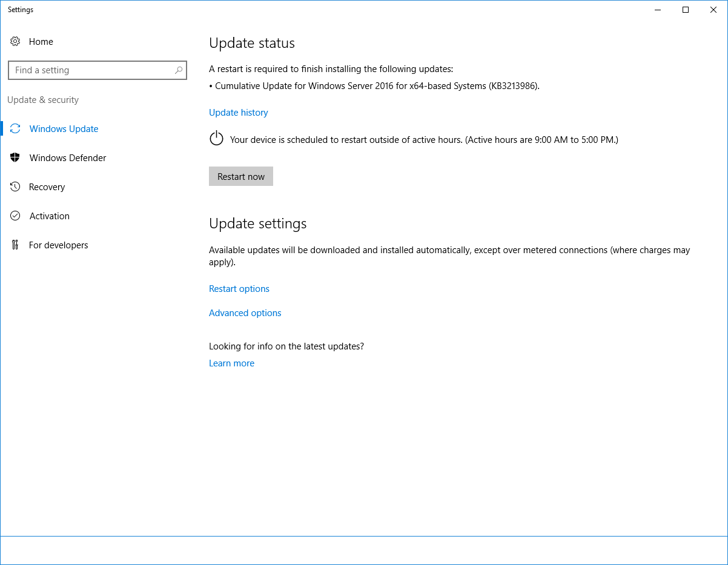
Task: Click the Windows Update sync icon
Action: click(15, 128)
